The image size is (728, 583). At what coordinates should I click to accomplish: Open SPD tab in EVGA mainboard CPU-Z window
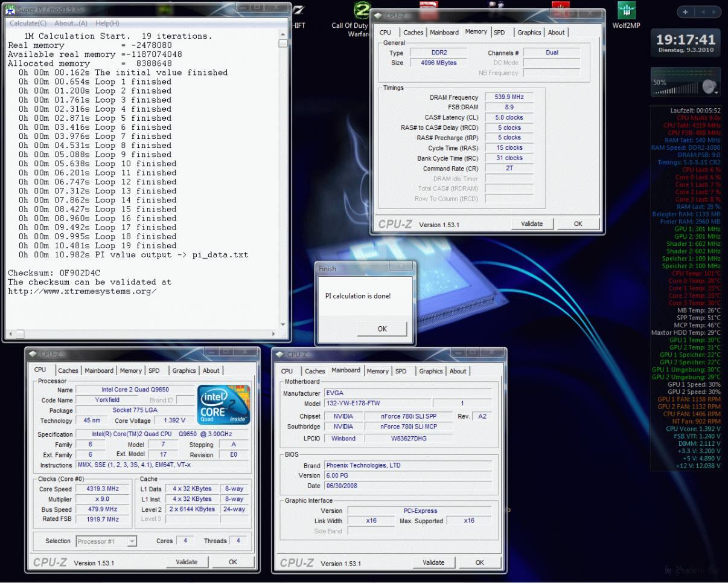401,372
